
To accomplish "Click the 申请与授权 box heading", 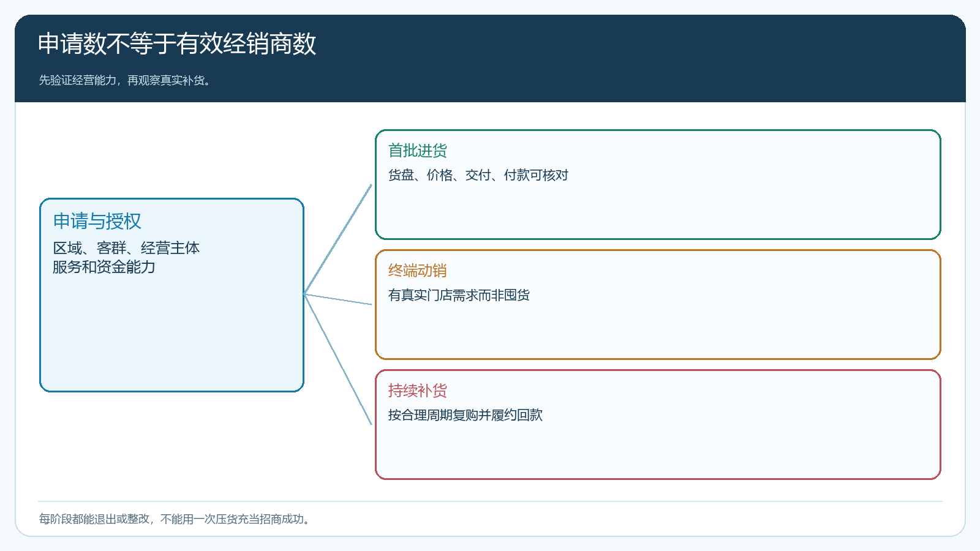I will [x=97, y=221].
